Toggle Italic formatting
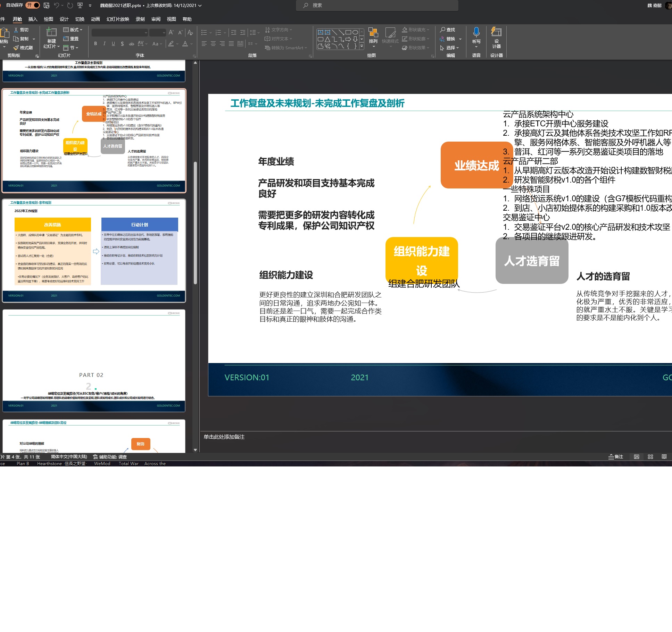Image resolution: width=672 pixels, height=632 pixels. [x=104, y=43]
